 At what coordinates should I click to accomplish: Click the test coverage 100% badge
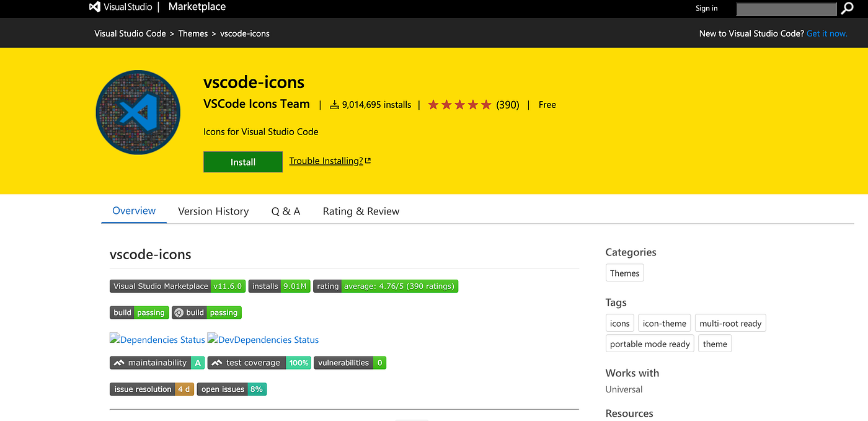click(259, 362)
